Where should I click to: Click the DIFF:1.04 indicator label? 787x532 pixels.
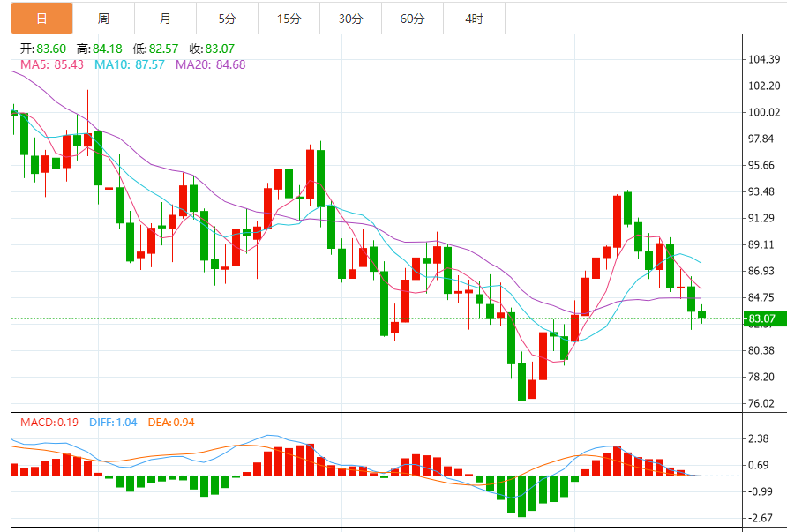click(113, 423)
